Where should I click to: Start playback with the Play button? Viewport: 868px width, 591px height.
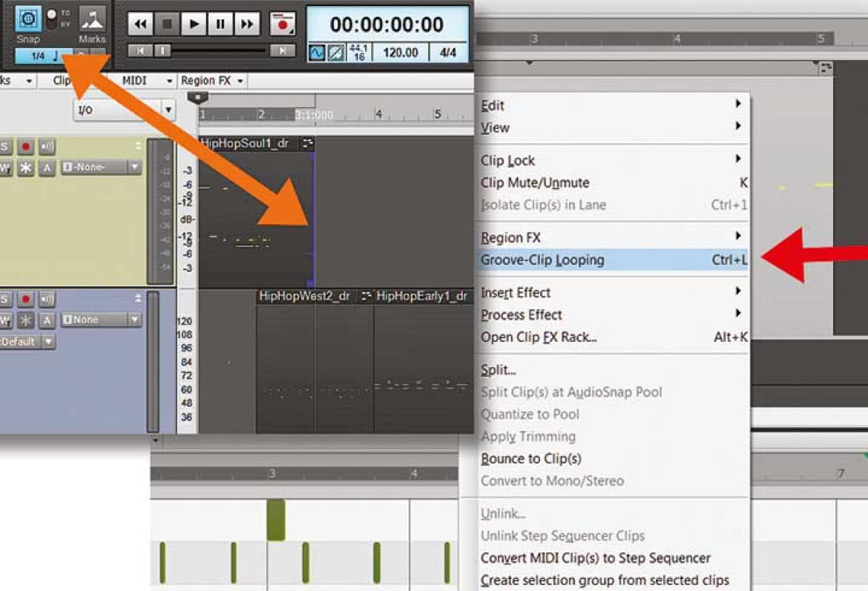[x=194, y=24]
